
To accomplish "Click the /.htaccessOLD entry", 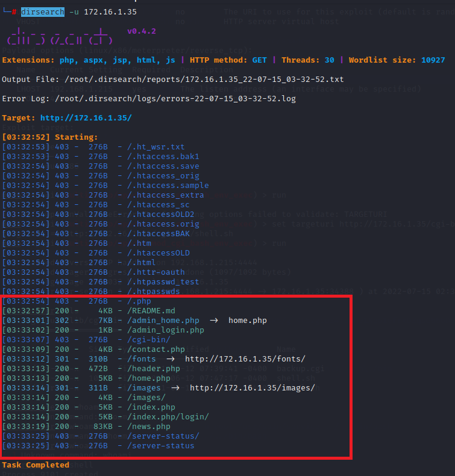I will (x=158, y=253).
